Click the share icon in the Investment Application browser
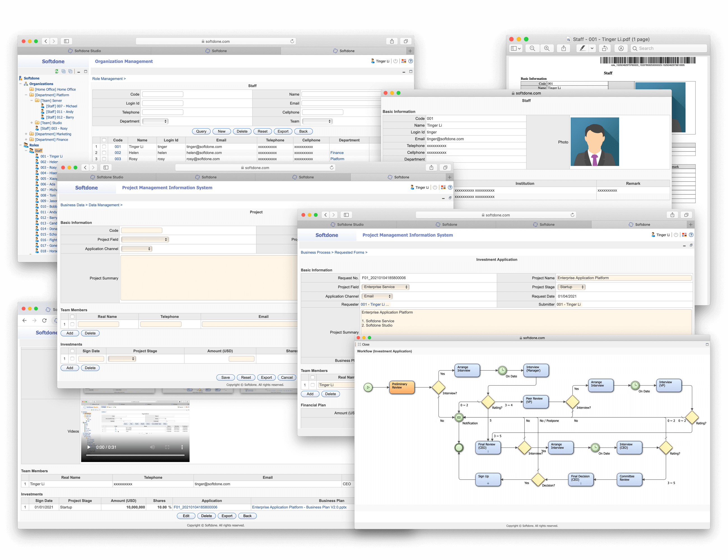Viewport: 728px width, 560px height. (x=672, y=215)
